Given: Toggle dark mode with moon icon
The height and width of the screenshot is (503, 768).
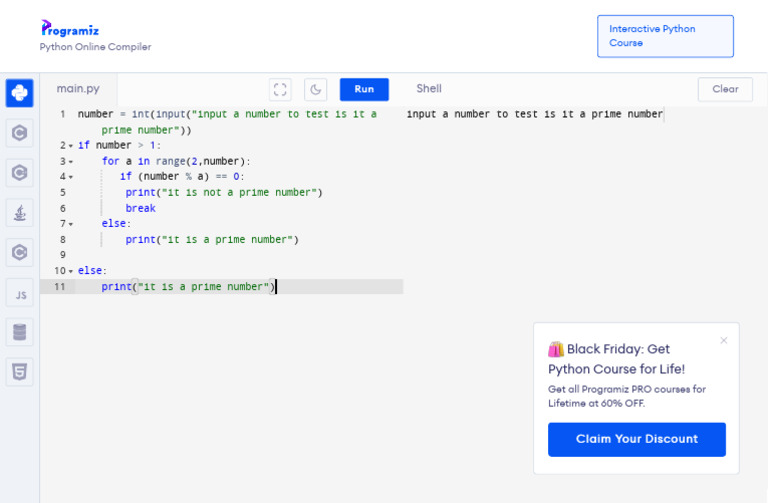Looking at the screenshot, I should tap(316, 89).
